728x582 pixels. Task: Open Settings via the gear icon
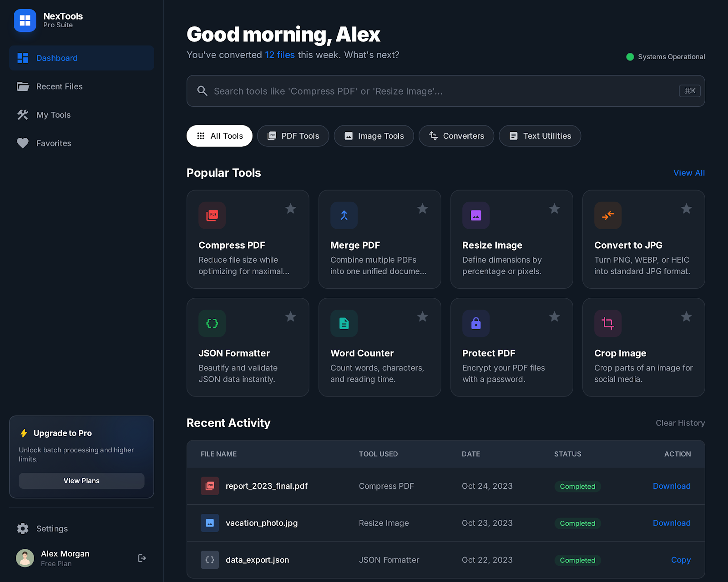[x=23, y=528]
